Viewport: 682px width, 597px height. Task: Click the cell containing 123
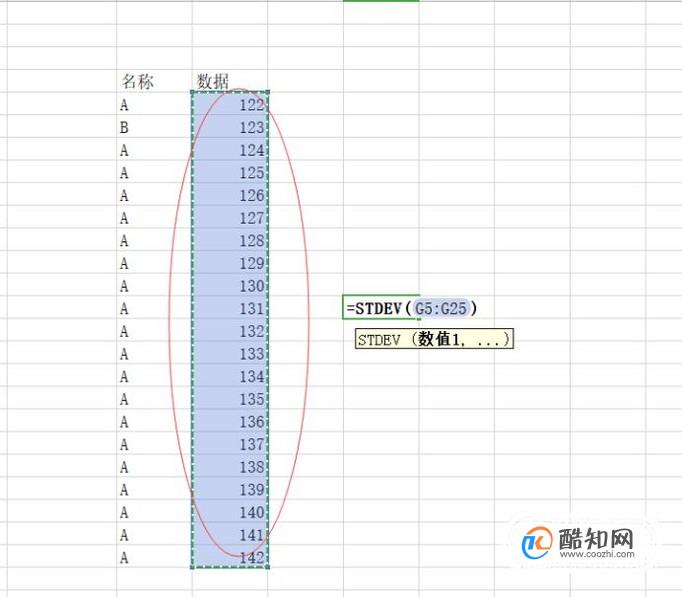[230, 127]
